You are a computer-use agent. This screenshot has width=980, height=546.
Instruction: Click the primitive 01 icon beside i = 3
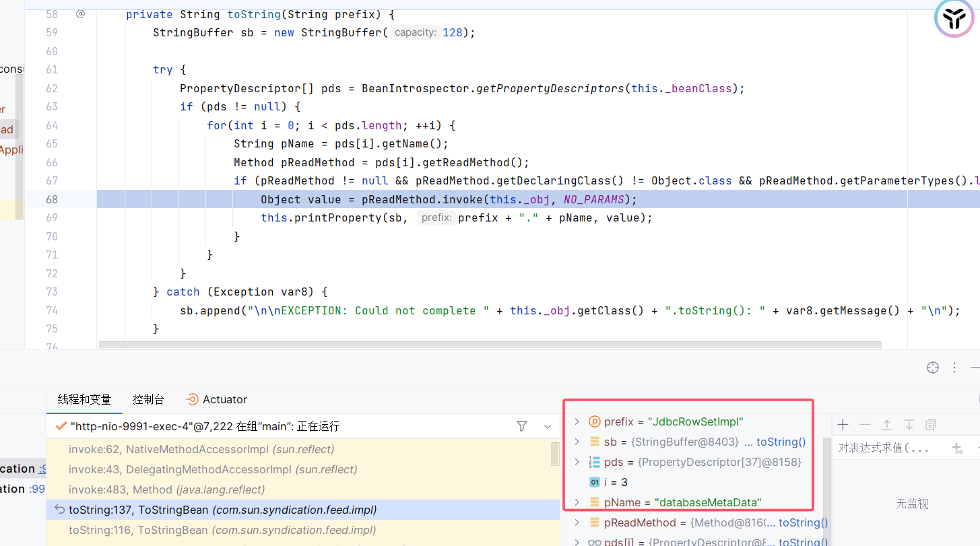[594, 482]
